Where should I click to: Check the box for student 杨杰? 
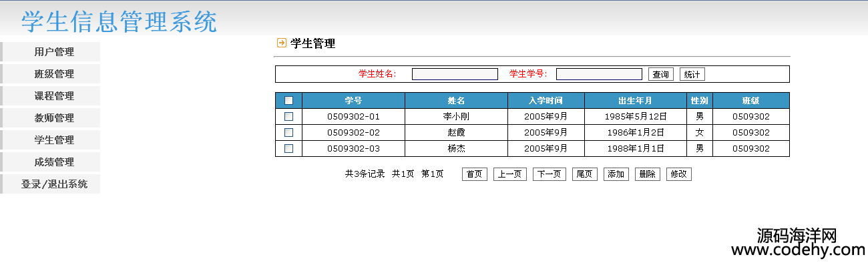[x=288, y=148]
